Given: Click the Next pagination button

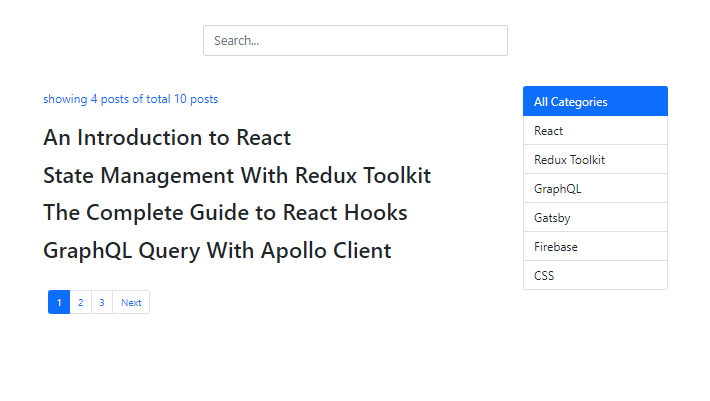Looking at the screenshot, I should (131, 303).
